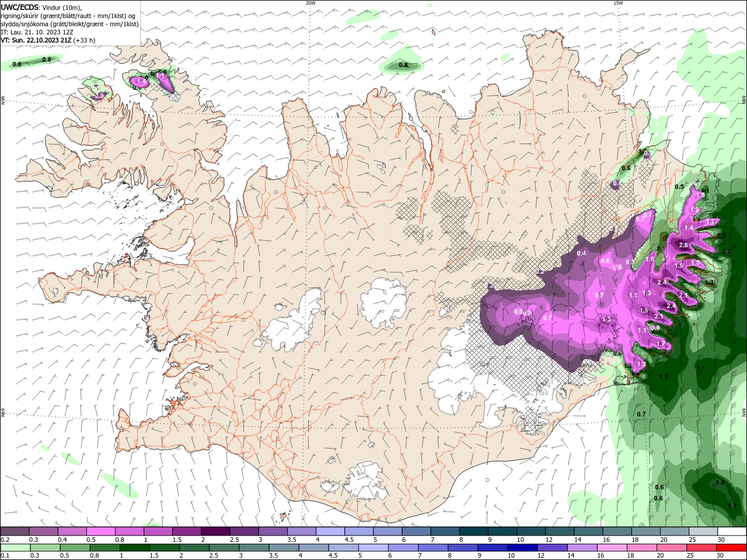This screenshot has width=747, height=560.
Task: Click the '2.2' value off the east coast
Action: coord(727,251)
